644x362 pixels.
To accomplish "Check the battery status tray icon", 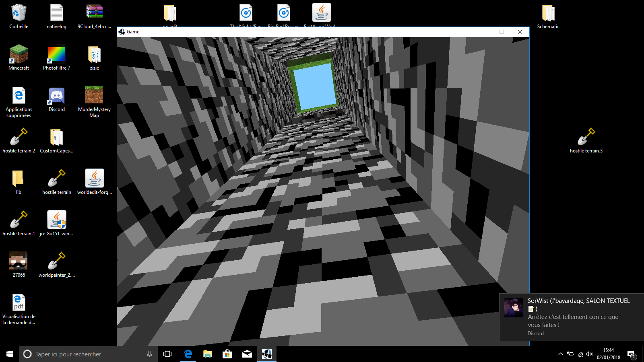I will coord(570,354).
